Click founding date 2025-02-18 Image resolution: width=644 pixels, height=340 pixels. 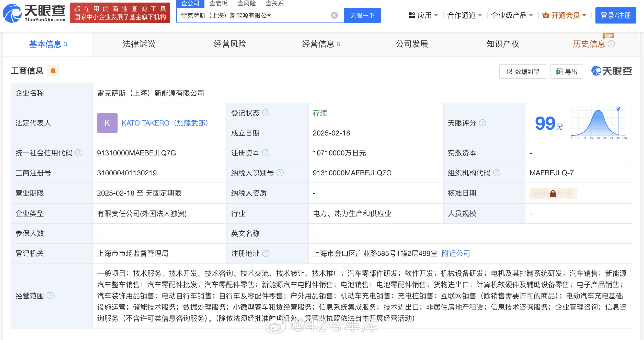pyautogui.click(x=331, y=133)
